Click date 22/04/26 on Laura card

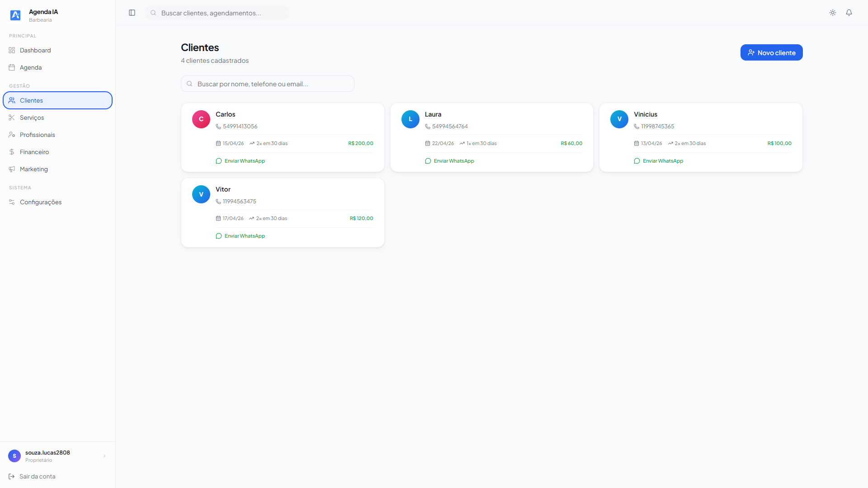(x=443, y=143)
